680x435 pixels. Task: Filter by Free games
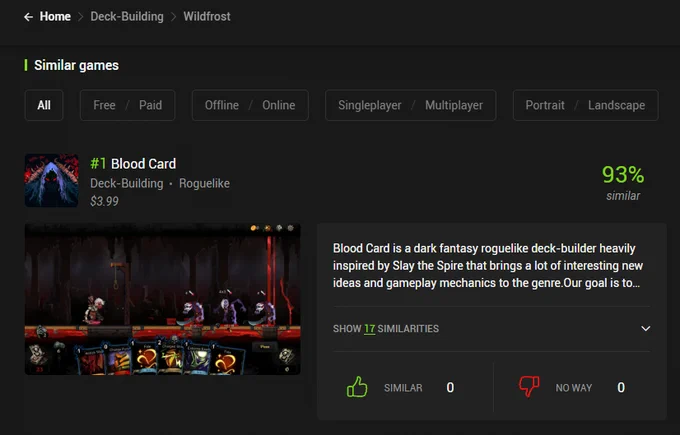pyautogui.click(x=104, y=105)
